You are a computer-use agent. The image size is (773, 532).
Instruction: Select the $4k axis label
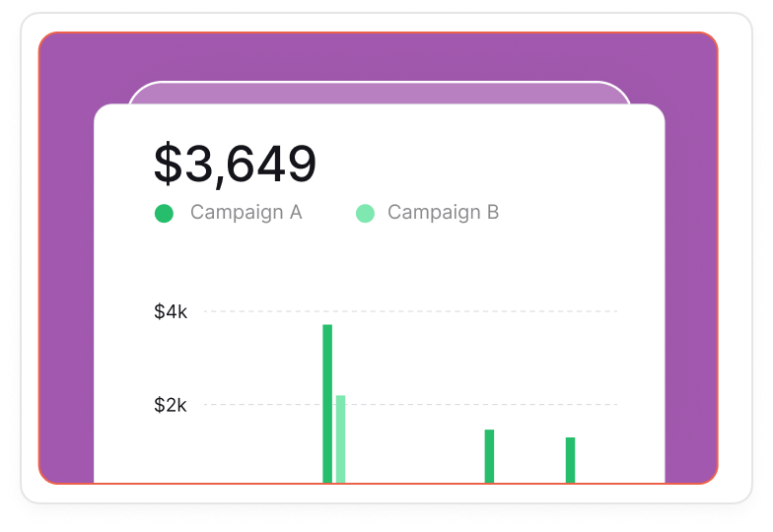[171, 312]
